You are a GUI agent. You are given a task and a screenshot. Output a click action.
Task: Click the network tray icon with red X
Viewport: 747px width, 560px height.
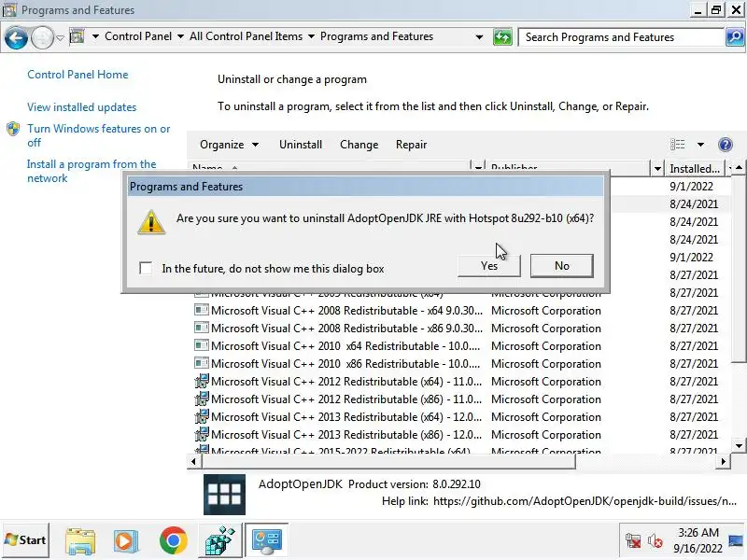pyautogui.click(x=633, y=540)
